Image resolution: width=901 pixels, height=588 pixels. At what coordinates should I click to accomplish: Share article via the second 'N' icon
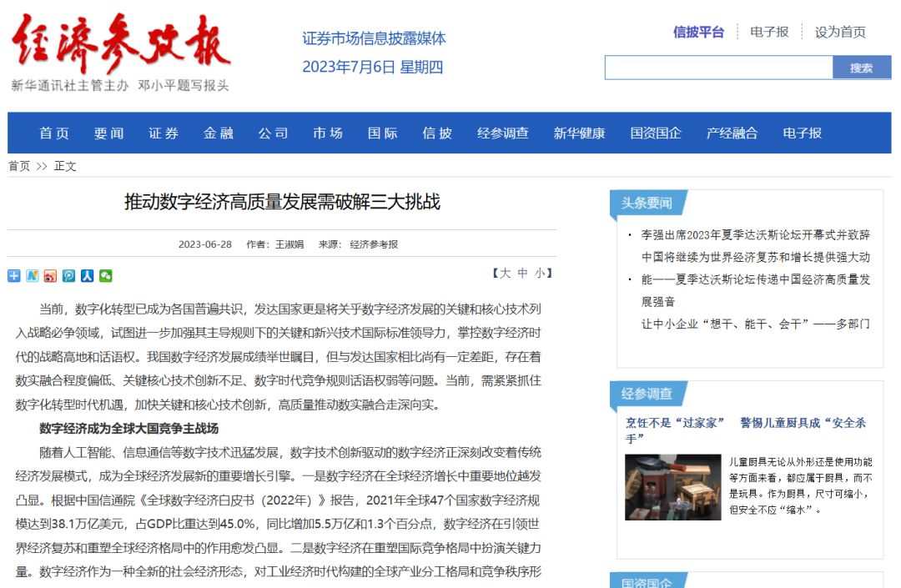(x=33, y=276)
